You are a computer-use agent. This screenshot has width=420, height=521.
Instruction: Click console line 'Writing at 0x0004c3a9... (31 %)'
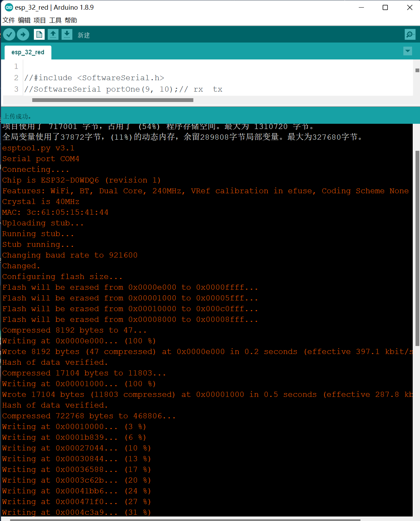[76, 512]
